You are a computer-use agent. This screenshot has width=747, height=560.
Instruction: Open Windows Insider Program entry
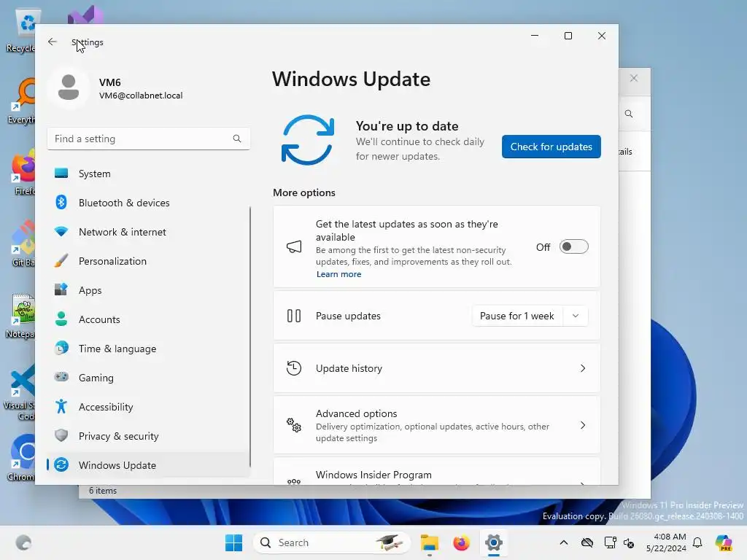pos(436,472)
